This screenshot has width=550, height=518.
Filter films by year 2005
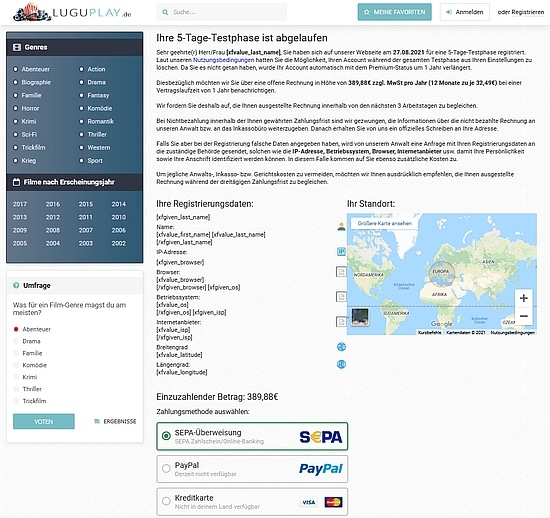20,243
